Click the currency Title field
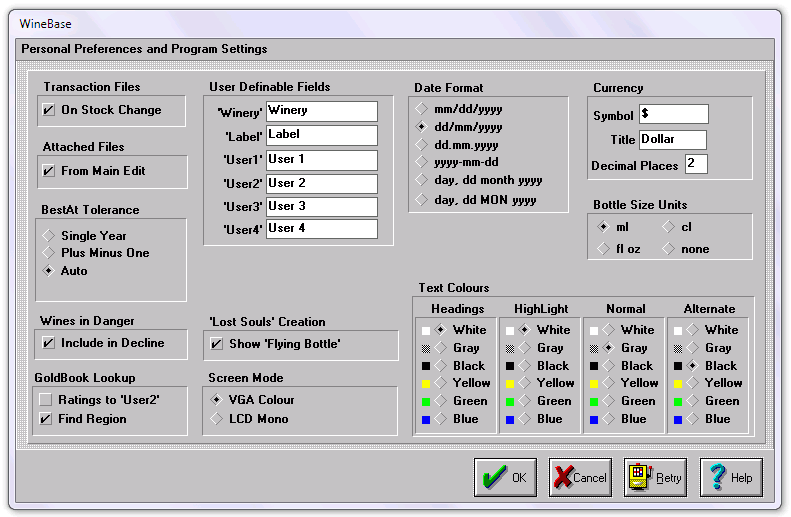The height and width of the screenshot is (517, 791). [x=673, y=140]
